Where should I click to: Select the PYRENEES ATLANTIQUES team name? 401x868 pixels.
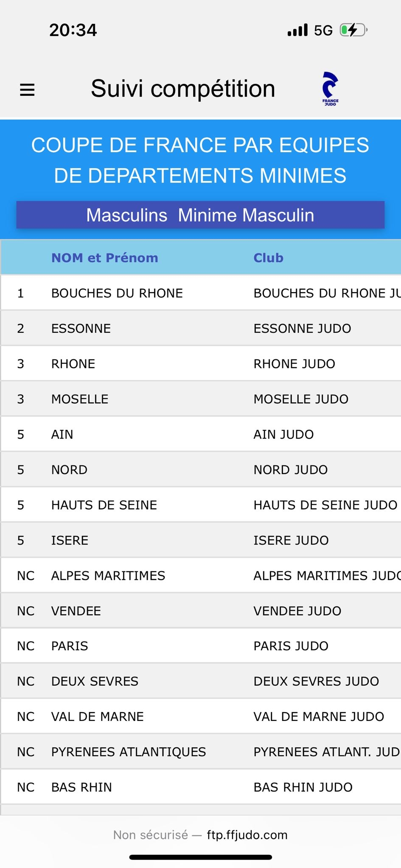(129, 752)
